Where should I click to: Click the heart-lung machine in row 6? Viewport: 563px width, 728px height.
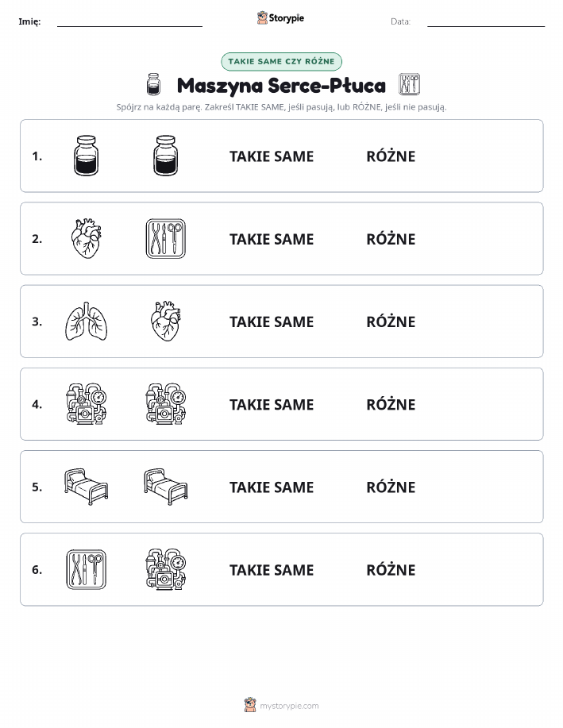click(166, 569)
